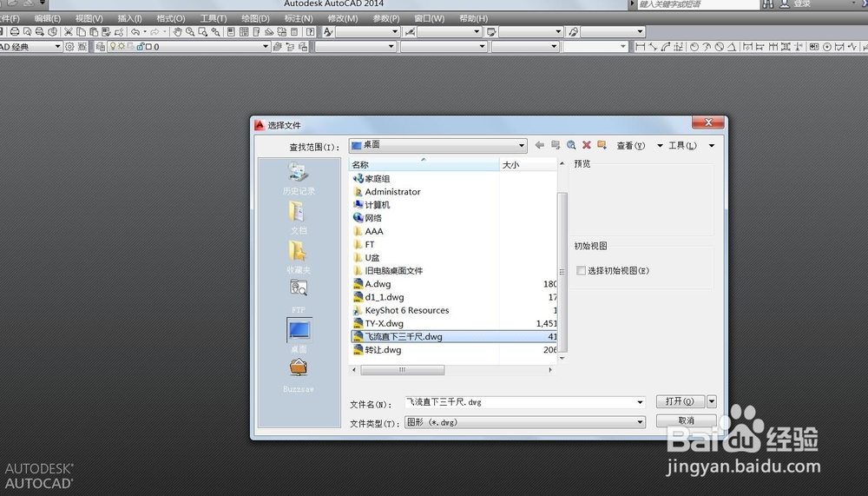Open Multileader Style manager icon
868x496 pixels.
(x=573, y=32)
